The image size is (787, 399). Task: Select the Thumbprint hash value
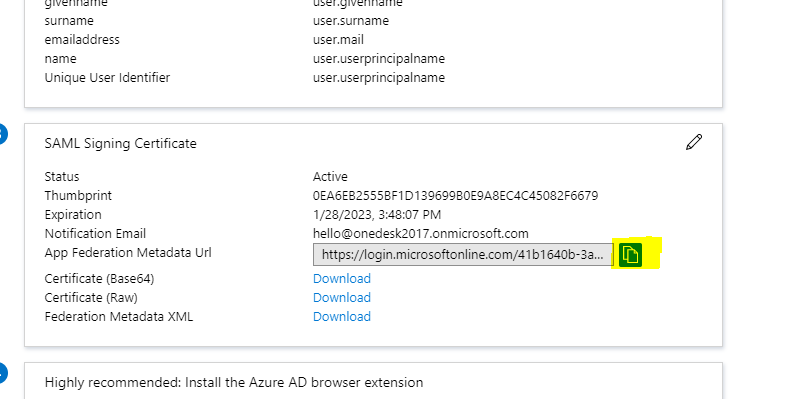click(x=455, y=196)
